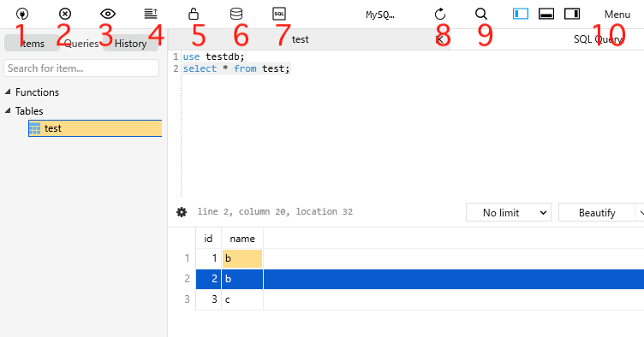Collapse the Functions tree node
Image resolution: width=644 pixels, height=337 pixels.
point(8,92)
